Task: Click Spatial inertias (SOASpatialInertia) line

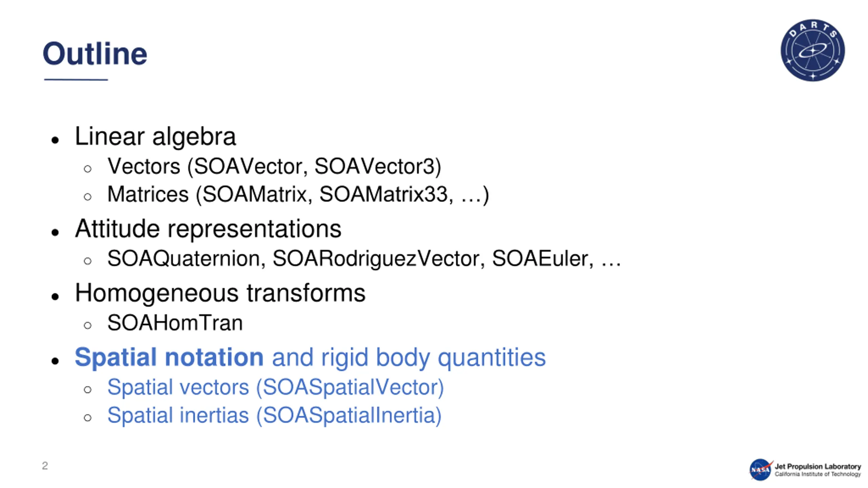Action: pyautogui.click(x=274, y=415)
